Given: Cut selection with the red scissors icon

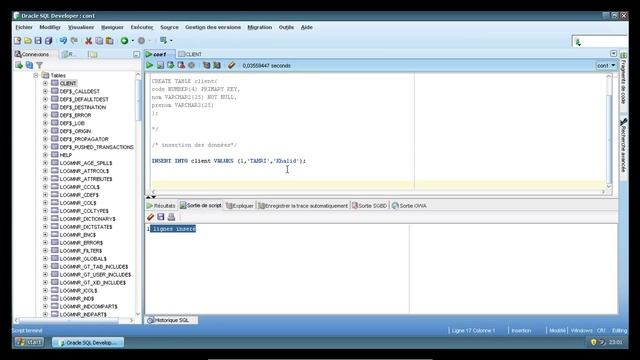Looking at the screenshot, I should pos(88,41).
